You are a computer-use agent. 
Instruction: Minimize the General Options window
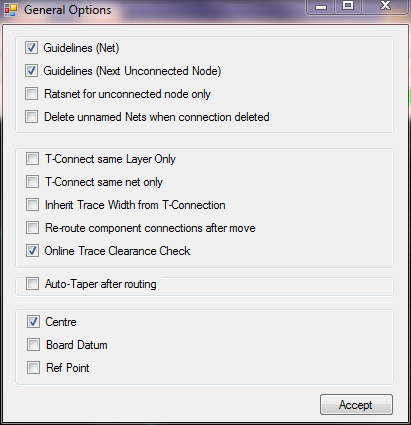(321, 7)
